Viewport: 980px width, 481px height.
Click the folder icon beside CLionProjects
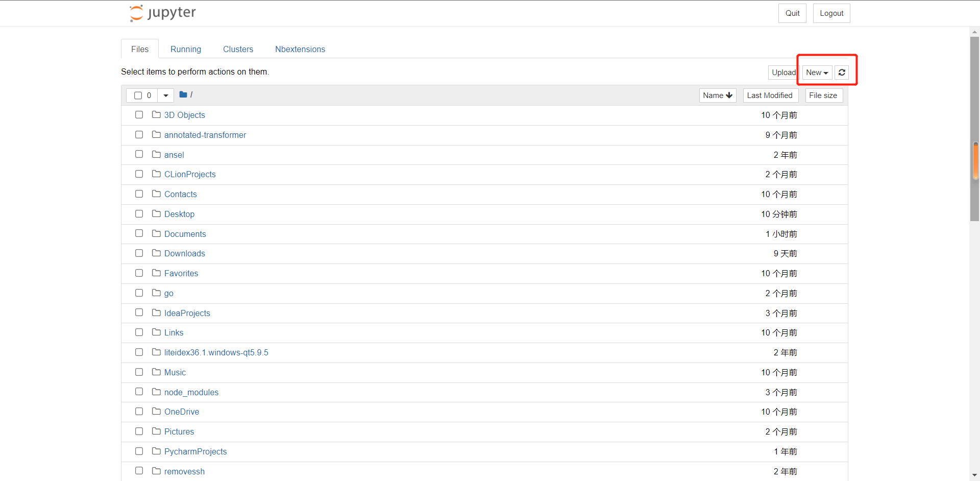(156, 174)
